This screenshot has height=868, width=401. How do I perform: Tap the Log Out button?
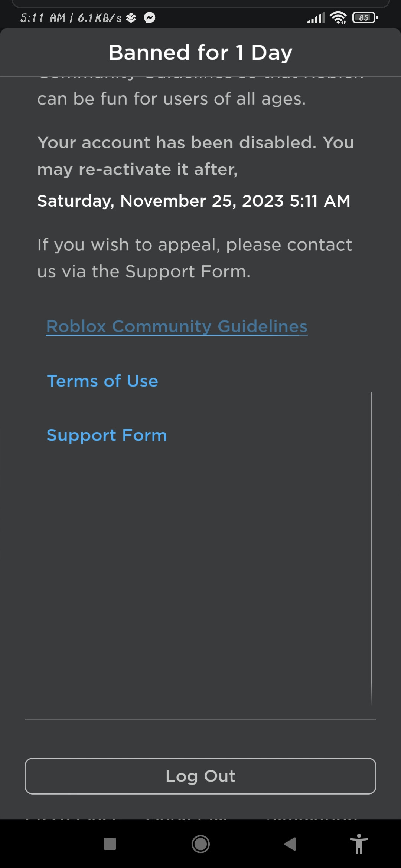click(200, 776)
